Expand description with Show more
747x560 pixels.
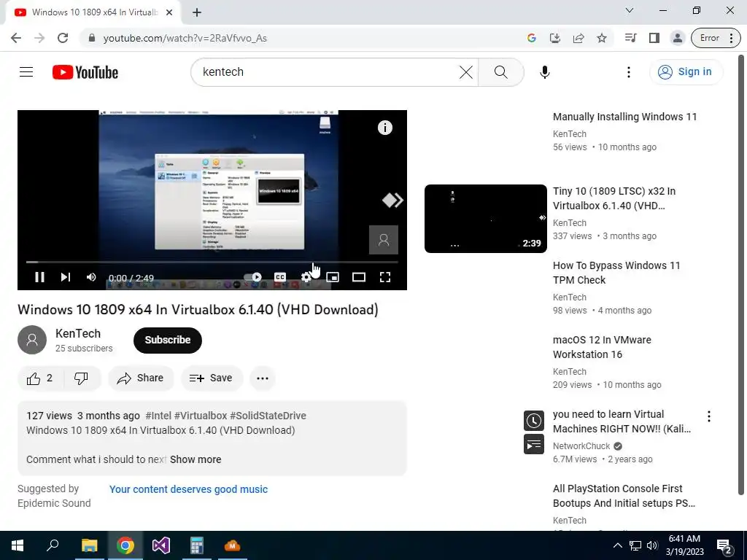(196, 459)
